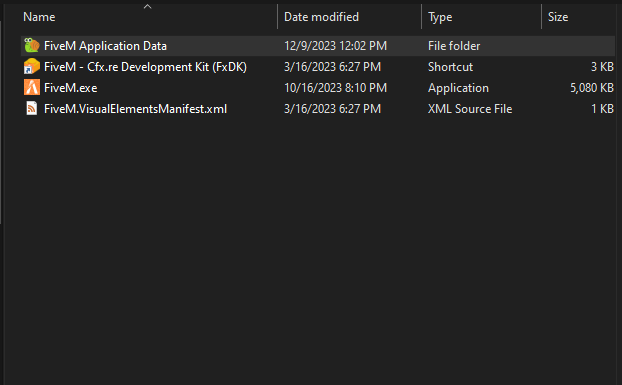Click the 'Shortcut' type cell
The height and width of the screenshot is (385, 622).
[x=450, y=67]
